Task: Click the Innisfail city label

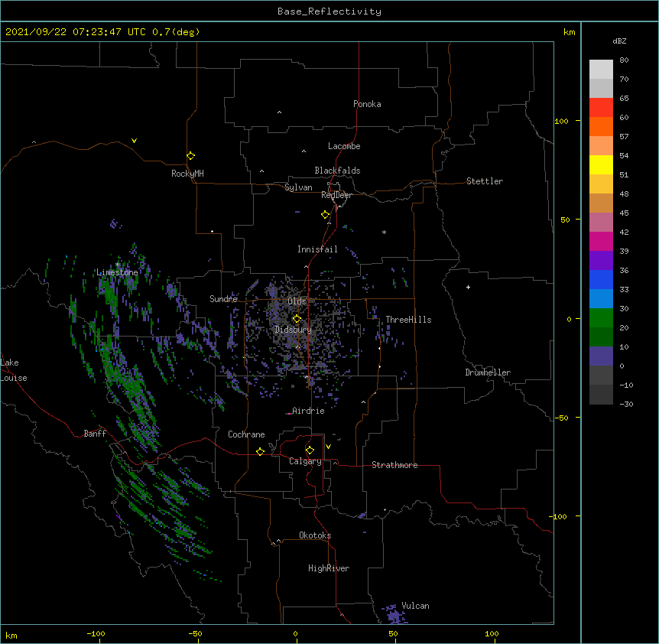Action: (x=317, y=249)
